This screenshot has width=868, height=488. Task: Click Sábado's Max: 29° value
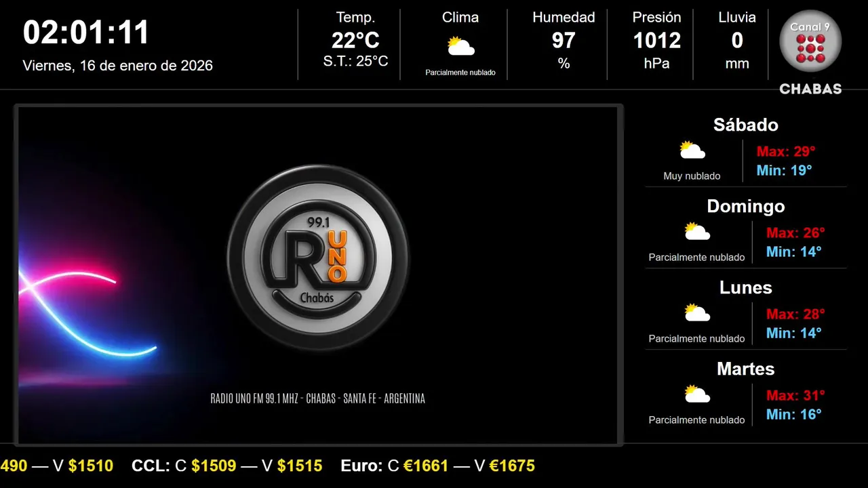click(786, 151)
